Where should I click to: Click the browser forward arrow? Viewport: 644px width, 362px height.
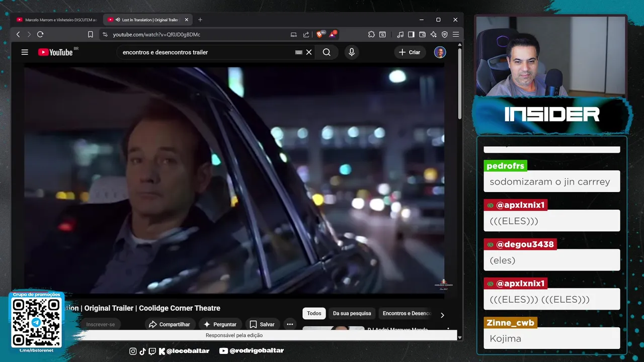tap(29, 34)
